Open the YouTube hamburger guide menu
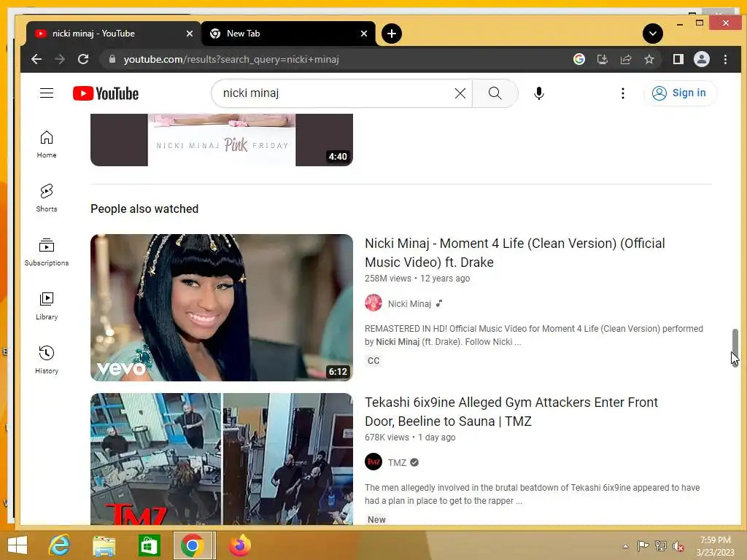 pyautogui.click(x=47, y=93)
